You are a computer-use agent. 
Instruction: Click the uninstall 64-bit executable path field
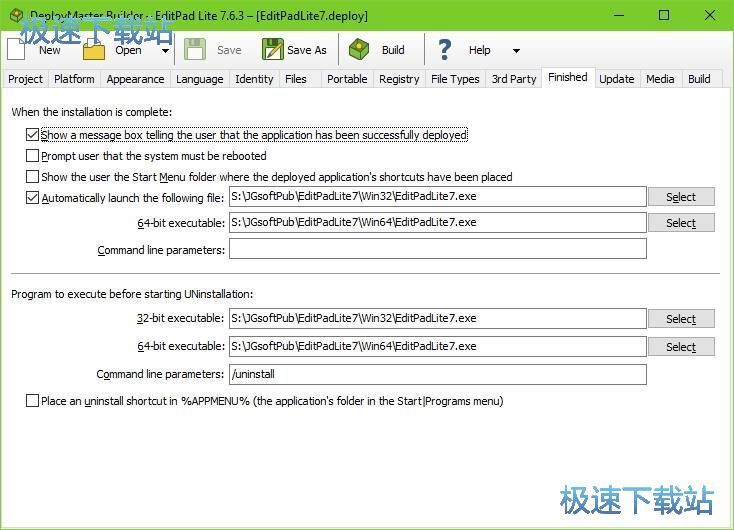(438, 346)
